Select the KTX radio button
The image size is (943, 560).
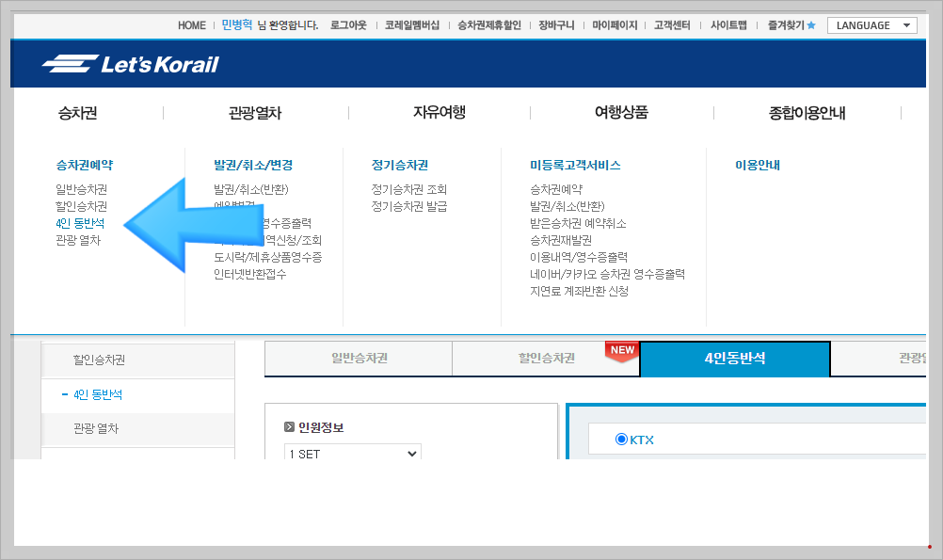point(621,439)
